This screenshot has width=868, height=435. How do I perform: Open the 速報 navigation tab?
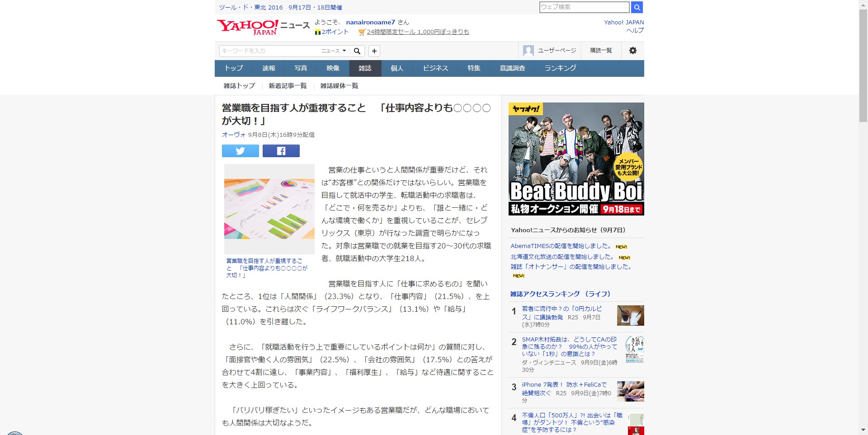tap(269, 68)
